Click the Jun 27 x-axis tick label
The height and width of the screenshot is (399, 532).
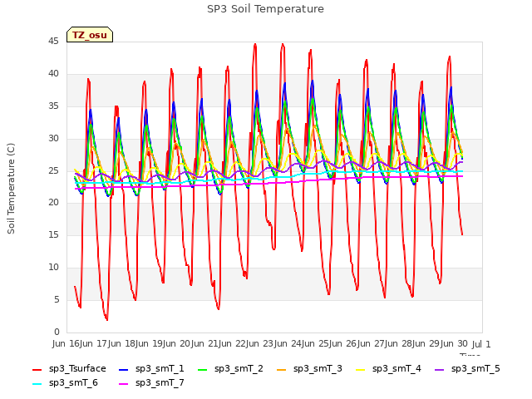[372, 343]
